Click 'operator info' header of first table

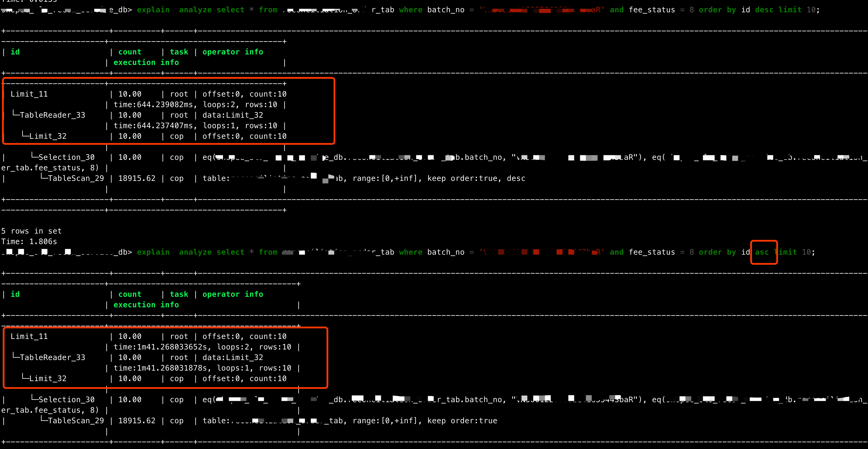(x=232, y=52)
